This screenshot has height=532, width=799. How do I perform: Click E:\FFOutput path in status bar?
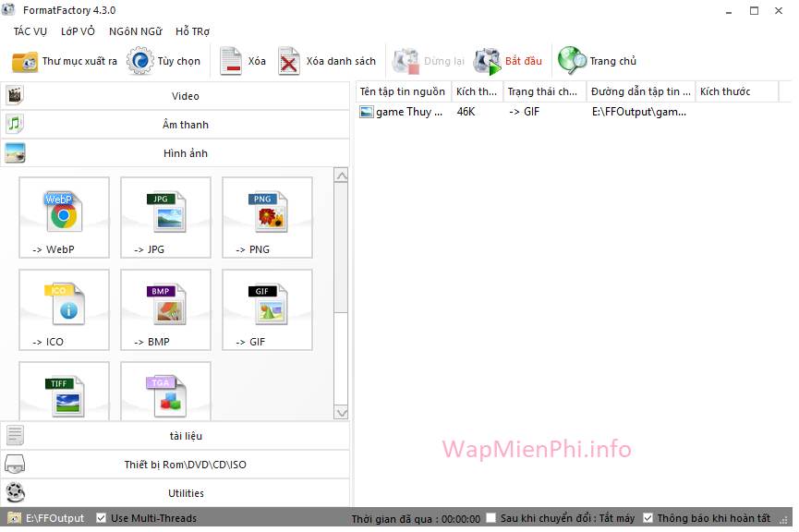pos(54,518)
